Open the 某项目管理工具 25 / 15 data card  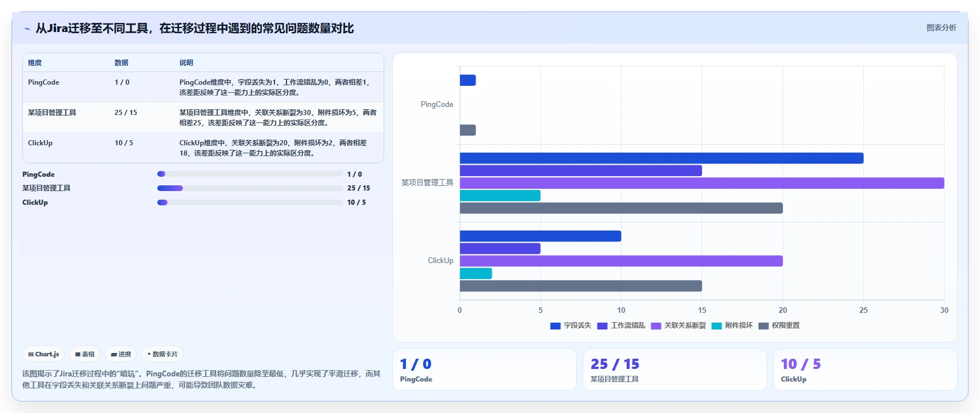point(675,370)
